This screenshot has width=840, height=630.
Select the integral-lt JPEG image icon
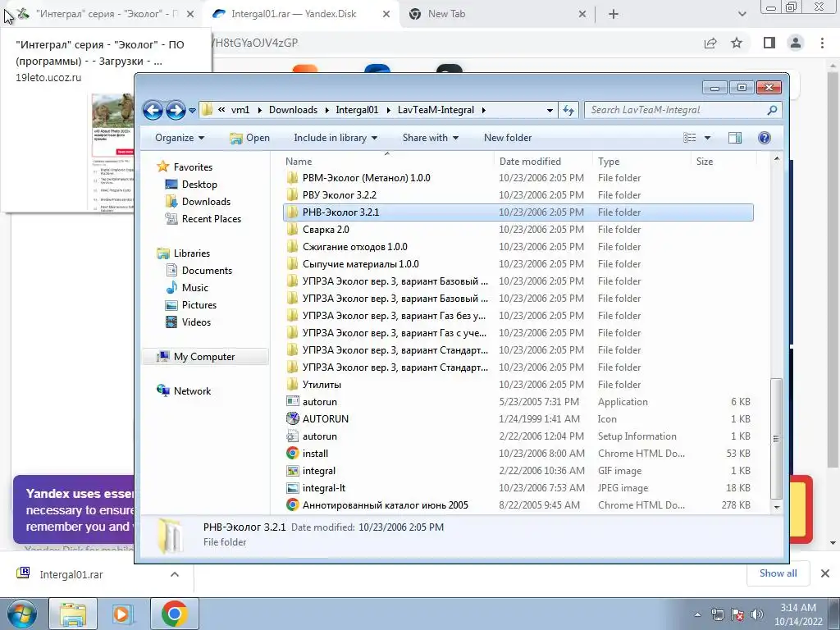click(x=293, y=488)
